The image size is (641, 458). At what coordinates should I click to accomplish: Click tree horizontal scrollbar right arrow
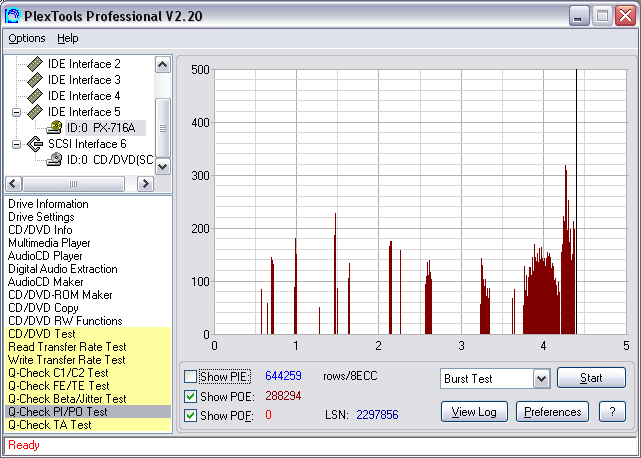coord(145,184)
